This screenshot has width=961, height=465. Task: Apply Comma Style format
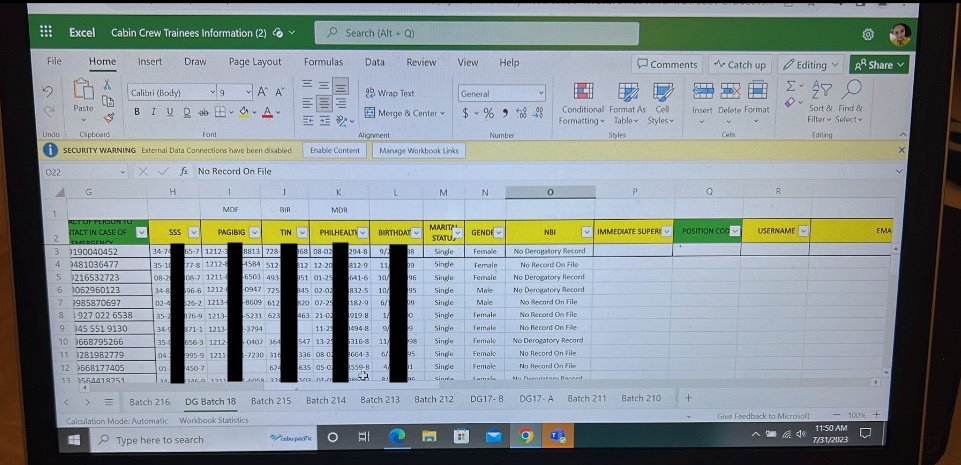tap(505, 113)
